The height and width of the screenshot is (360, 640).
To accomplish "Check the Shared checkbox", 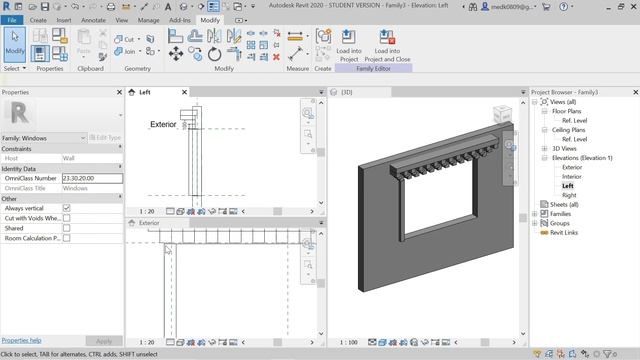I will [x=67, y=228].
